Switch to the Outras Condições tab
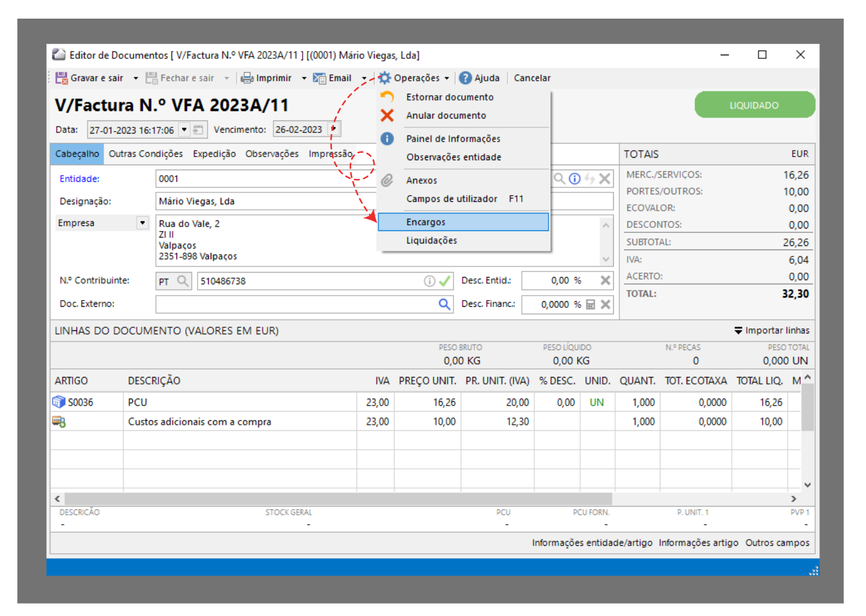The image size is (866, 616). (x=145, y=154)
